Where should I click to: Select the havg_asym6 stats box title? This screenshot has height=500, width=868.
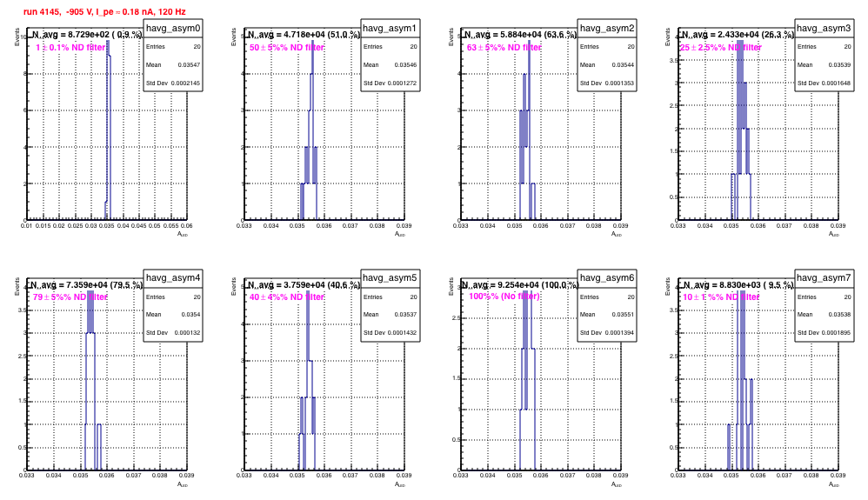click(x=607, y=278)
